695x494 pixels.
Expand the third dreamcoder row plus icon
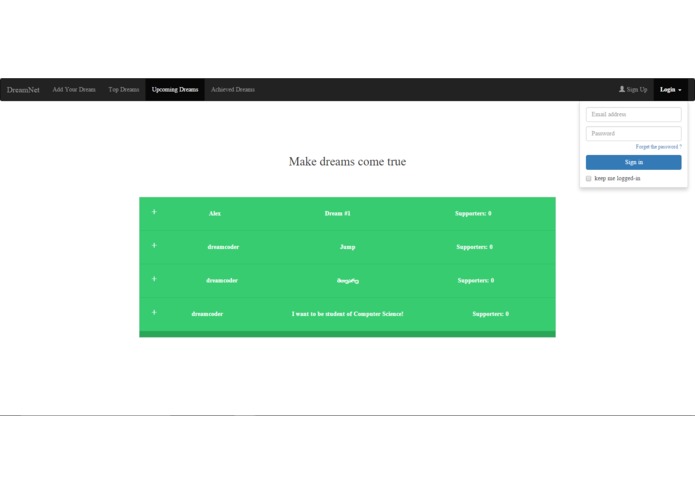154,279
